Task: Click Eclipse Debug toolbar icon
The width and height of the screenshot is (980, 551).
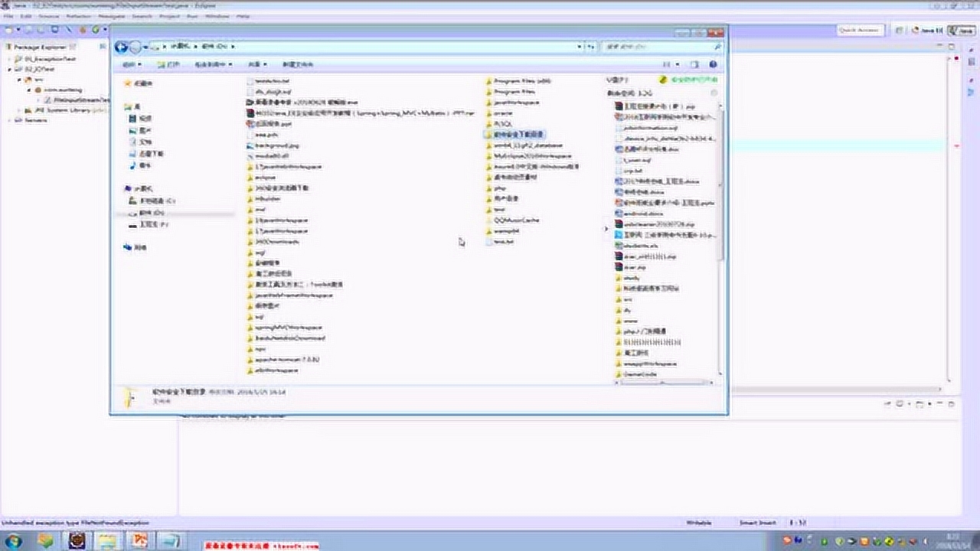Action: coord(83,30)
